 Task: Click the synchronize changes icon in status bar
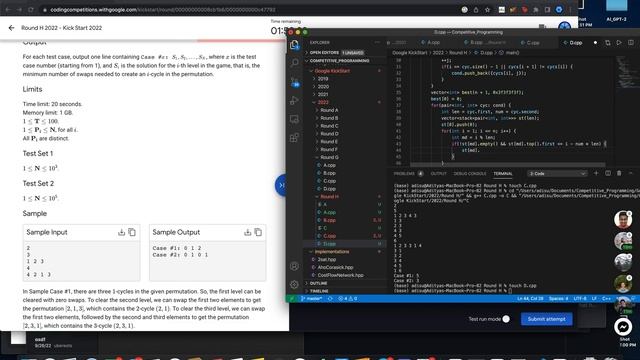[x=330, y=299]
